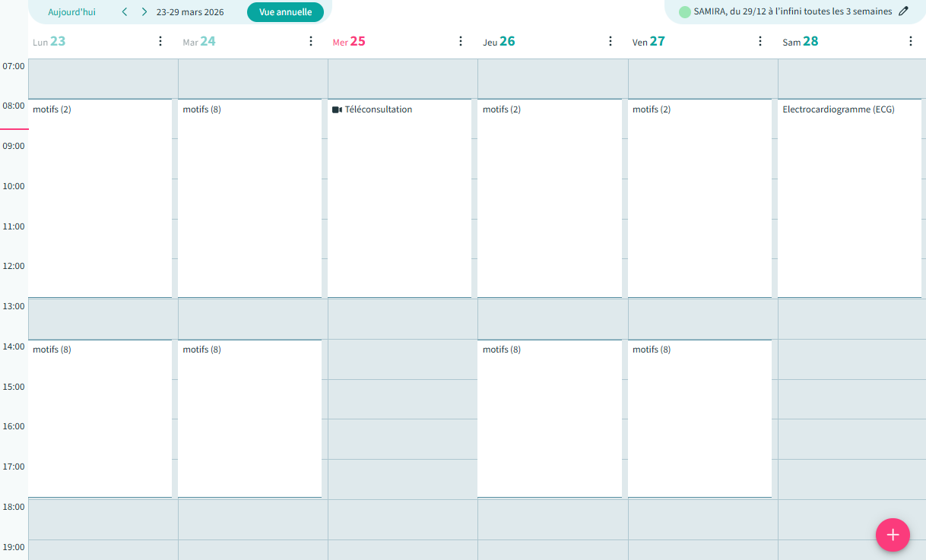Open the options menu for Lun 23
926x560 pixels.
pos(160,41)
